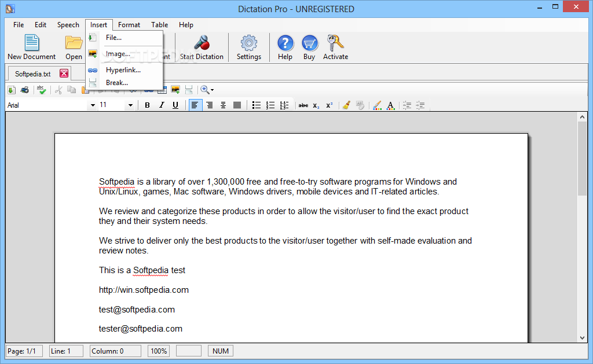The height and width of the screenshot is (364, 593).
Task: Click the decrease indent icon
Action: point(407,105)
